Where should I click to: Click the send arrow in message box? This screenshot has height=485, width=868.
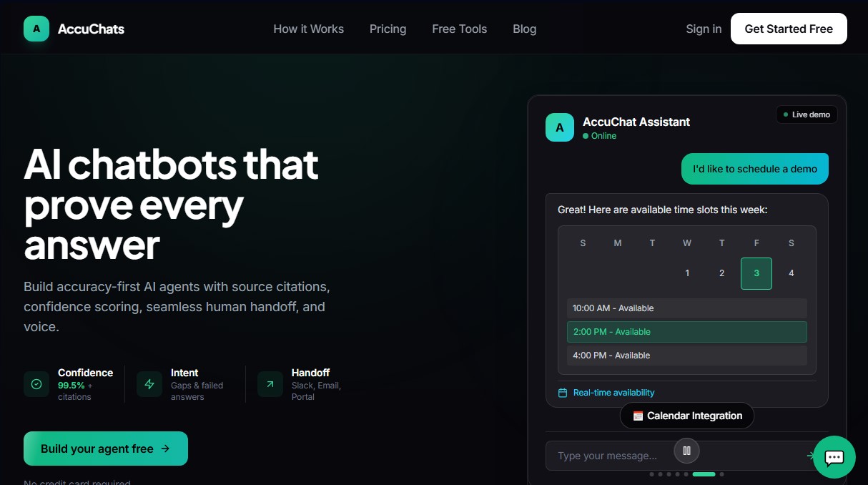coord(810,456)
